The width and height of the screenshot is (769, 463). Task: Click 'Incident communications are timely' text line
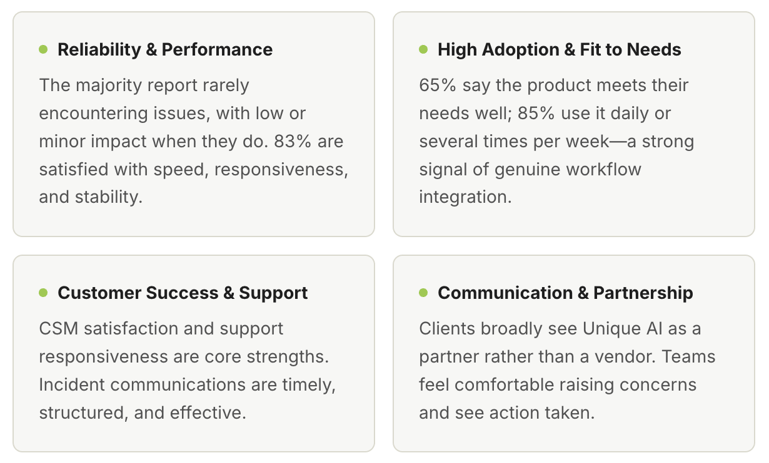(x=187, y=384)
